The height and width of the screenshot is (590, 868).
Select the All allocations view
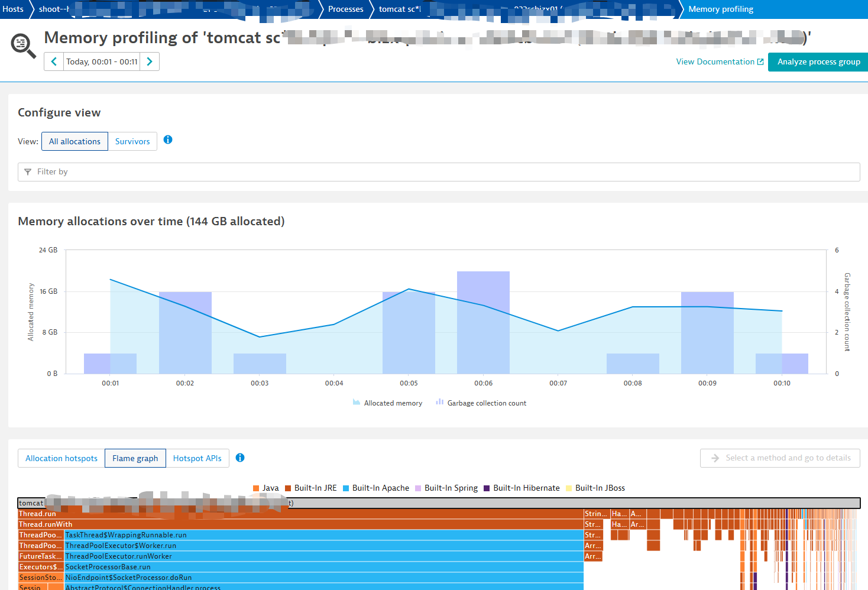[x=75, y=141]
